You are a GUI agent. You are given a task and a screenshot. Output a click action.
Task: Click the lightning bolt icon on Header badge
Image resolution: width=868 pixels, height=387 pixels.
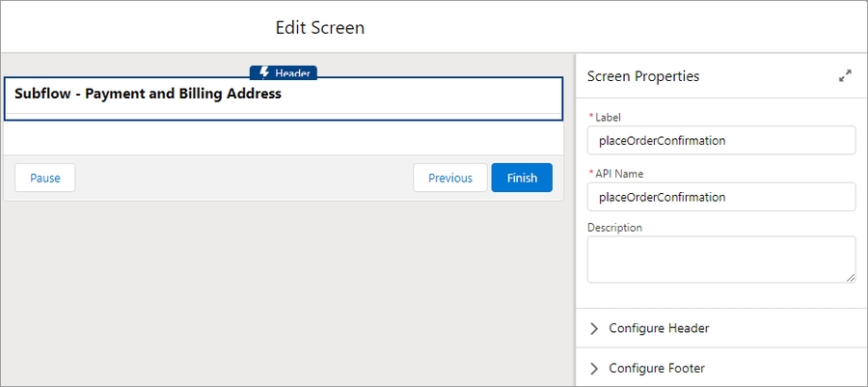click(x=264, y=72)
